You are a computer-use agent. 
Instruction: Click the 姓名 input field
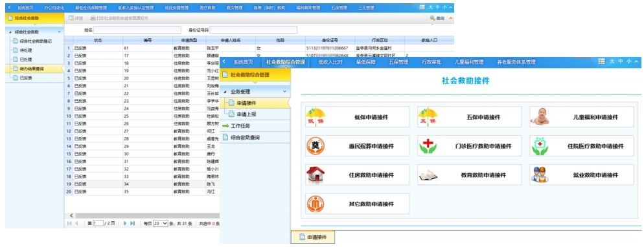pos(137,30)
